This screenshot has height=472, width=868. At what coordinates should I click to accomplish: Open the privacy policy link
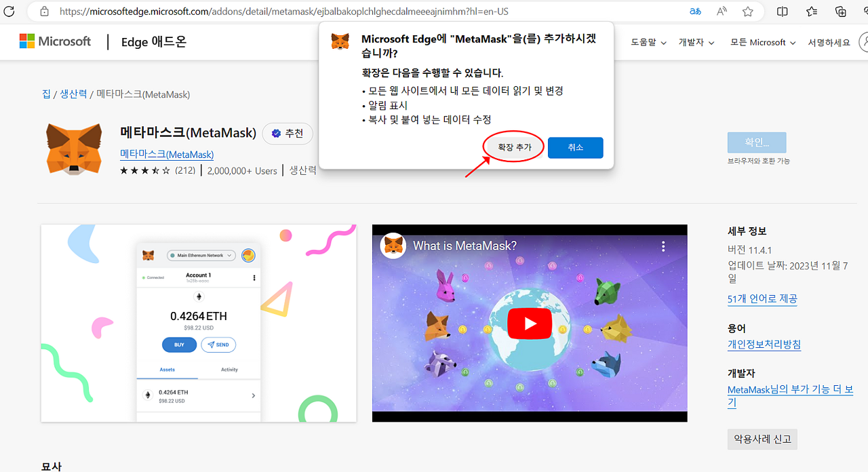(x=764, y=345)
